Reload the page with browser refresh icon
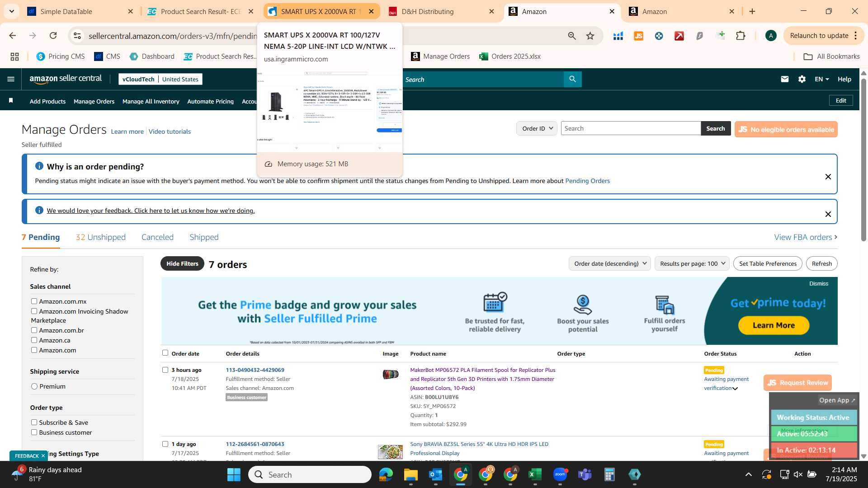This screenshot has width=868, height=488. click(53, 36)
